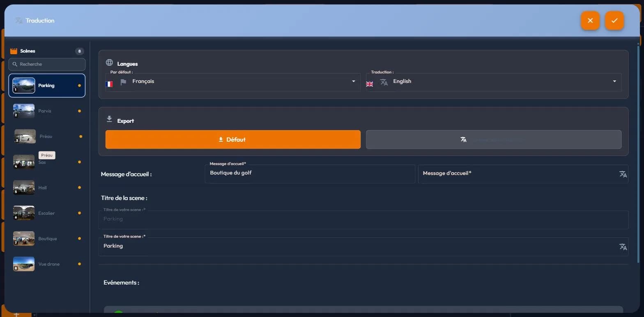644x317 pixels.
Task: Click the scene count badge showing 8
Action: pyautogui.click(x=79, y=51)
